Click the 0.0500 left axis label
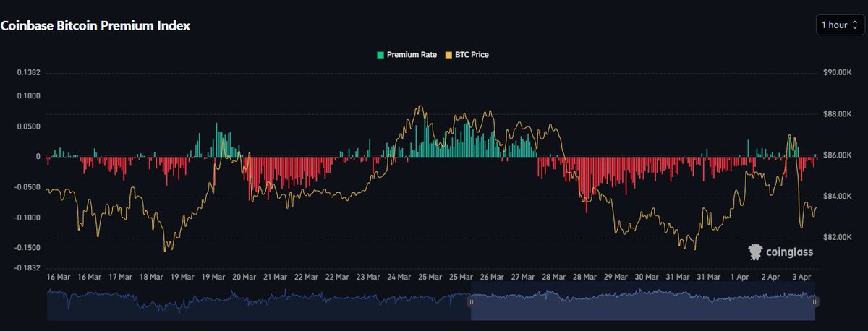 pyautogui.click(x=29, y=126)
